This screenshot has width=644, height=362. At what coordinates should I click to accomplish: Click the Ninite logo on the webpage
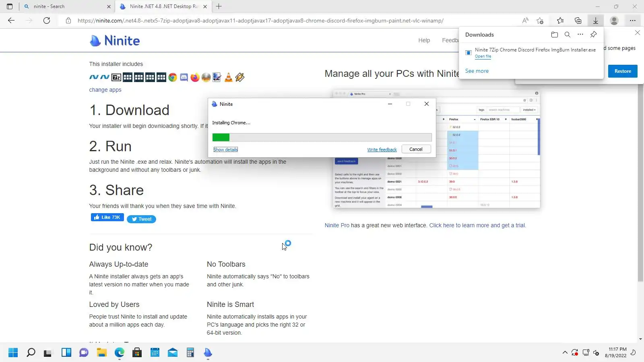coord(115,41)
